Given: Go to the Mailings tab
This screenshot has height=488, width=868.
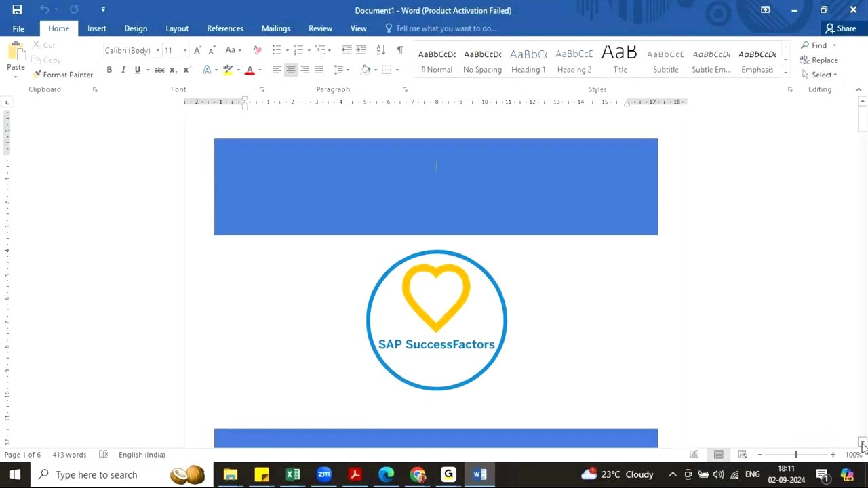Looking at the screenshot, I should (x=276, y=28).
